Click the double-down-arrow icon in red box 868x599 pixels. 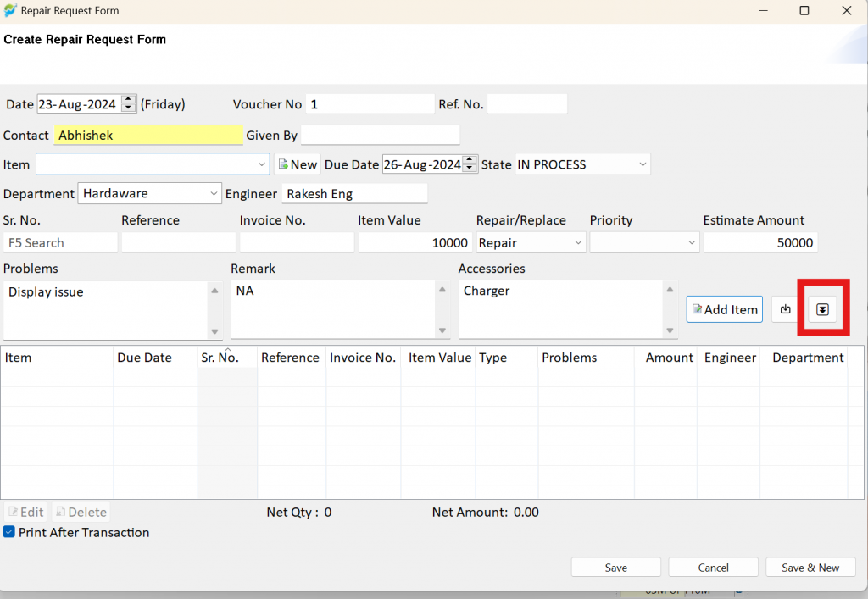(822, 309)
